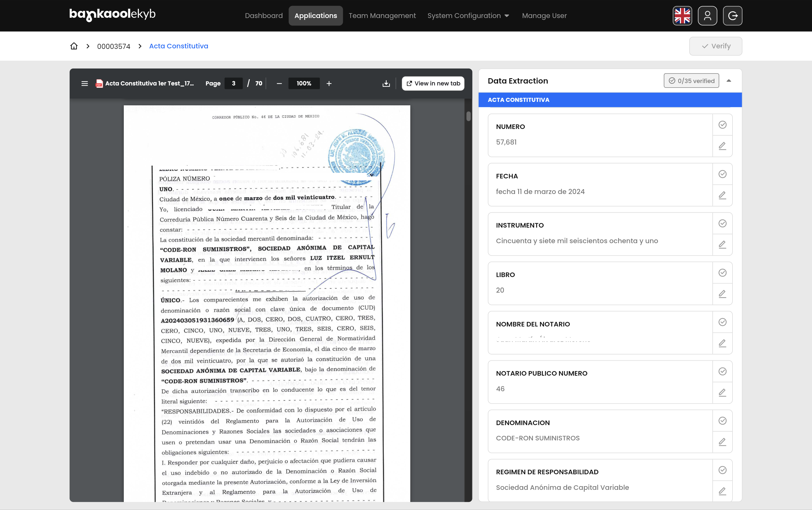This screenshot has width=812, height=510.
Task: Mark INSTRUMENTO field as verified
Action: 722,223
